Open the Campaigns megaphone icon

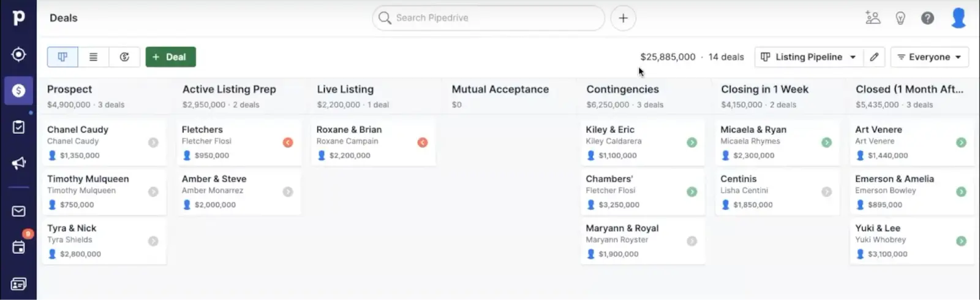(18, 163)
